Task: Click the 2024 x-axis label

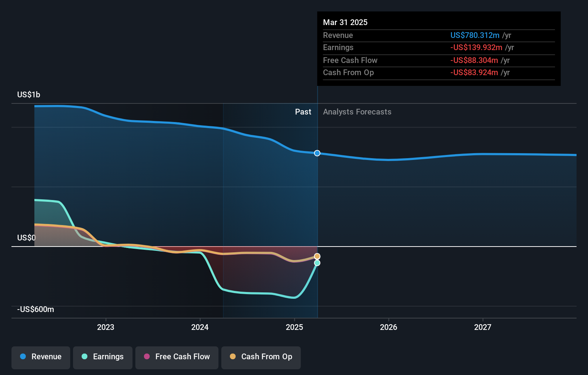Action: pos(200,327)
